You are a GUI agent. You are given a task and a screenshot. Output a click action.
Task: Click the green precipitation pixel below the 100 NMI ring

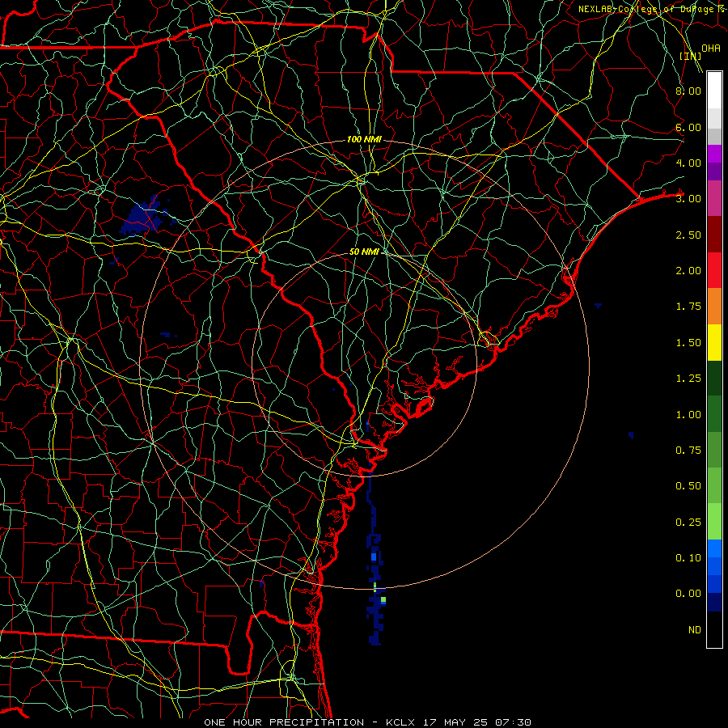coord(383,600)
